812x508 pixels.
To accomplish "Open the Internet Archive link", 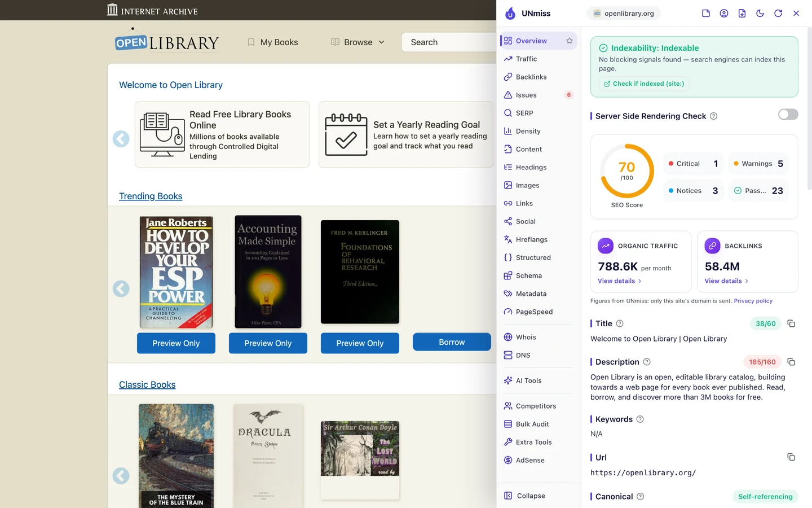I will [152, 10].
